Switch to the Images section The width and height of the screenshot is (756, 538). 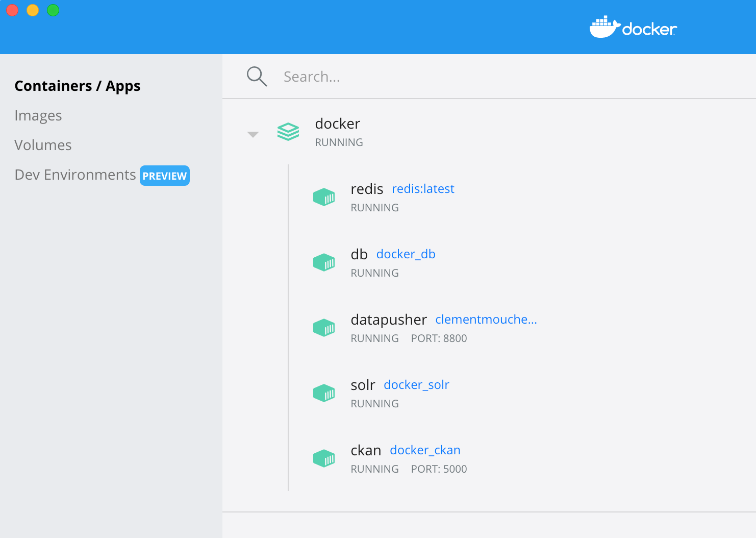[38, 116]
